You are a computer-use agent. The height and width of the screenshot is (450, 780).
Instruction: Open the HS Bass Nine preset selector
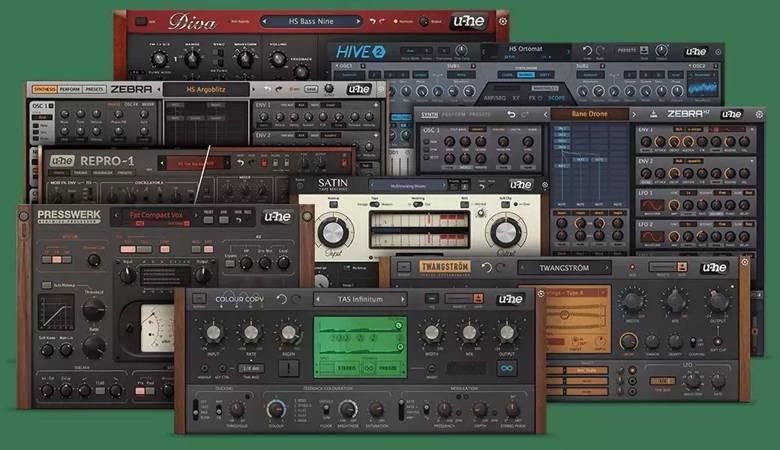coord(309,22)
